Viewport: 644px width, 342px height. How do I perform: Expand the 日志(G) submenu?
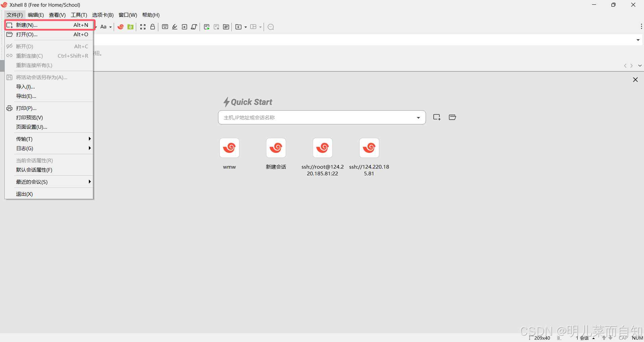pyautogui.click(x=49, y=149)
